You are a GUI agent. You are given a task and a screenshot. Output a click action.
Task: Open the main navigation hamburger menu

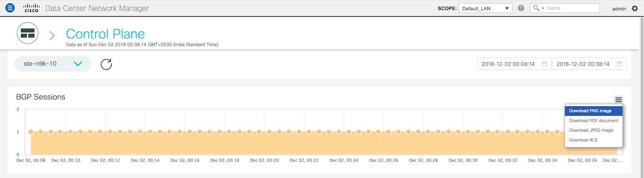(x=10, y=8)
